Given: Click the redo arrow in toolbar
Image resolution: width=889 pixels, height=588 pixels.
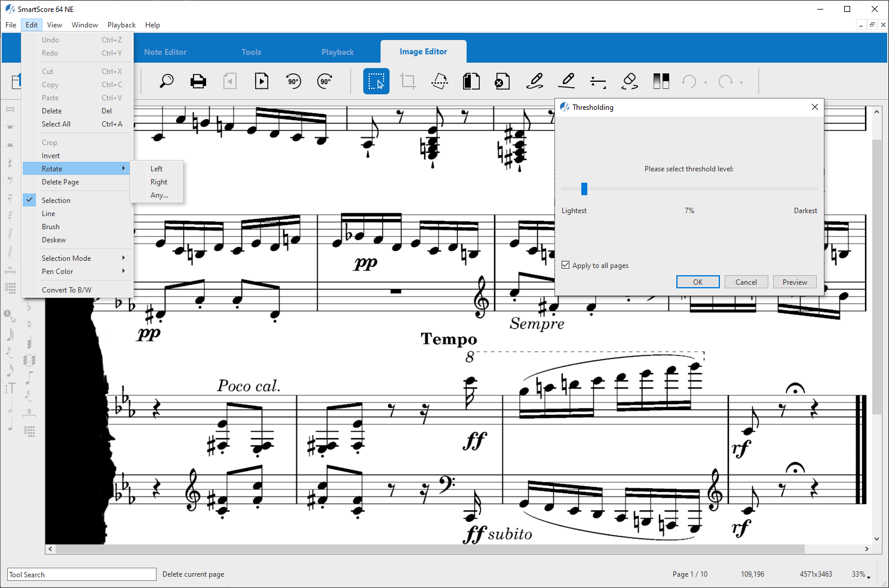Looking at the screenshot, I should pyautogui.click(x=725, y=81).
